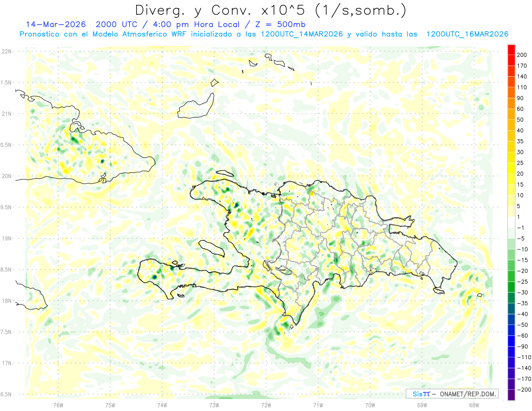Click the "200" value on color scale
532x411 pixels.
[x=522, y=55]
